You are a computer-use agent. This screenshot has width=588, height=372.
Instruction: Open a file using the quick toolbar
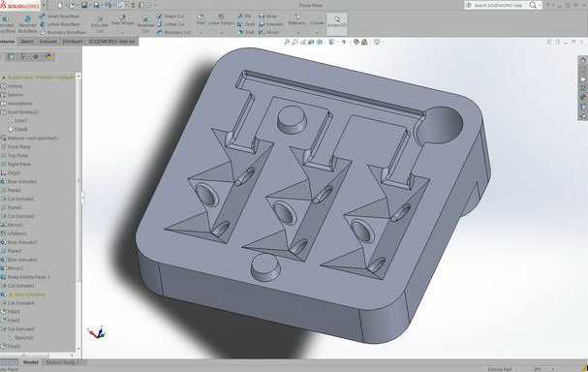pyautogui.click(x=72, y=5)
